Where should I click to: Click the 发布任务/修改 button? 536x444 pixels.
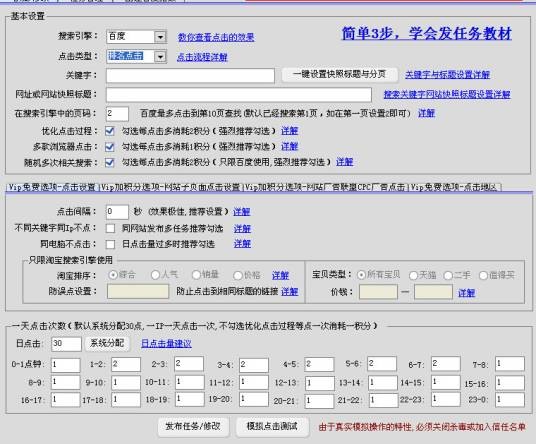tap(193, 427)
